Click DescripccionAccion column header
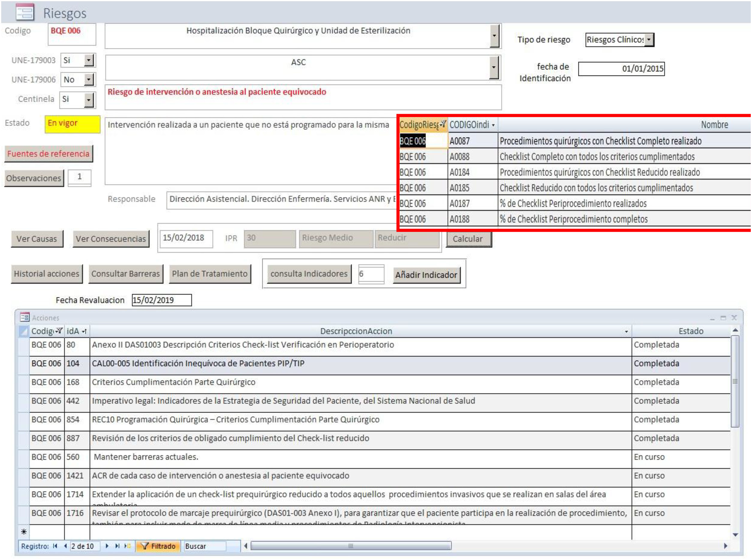752x560 pixels. tap(356, 331)
